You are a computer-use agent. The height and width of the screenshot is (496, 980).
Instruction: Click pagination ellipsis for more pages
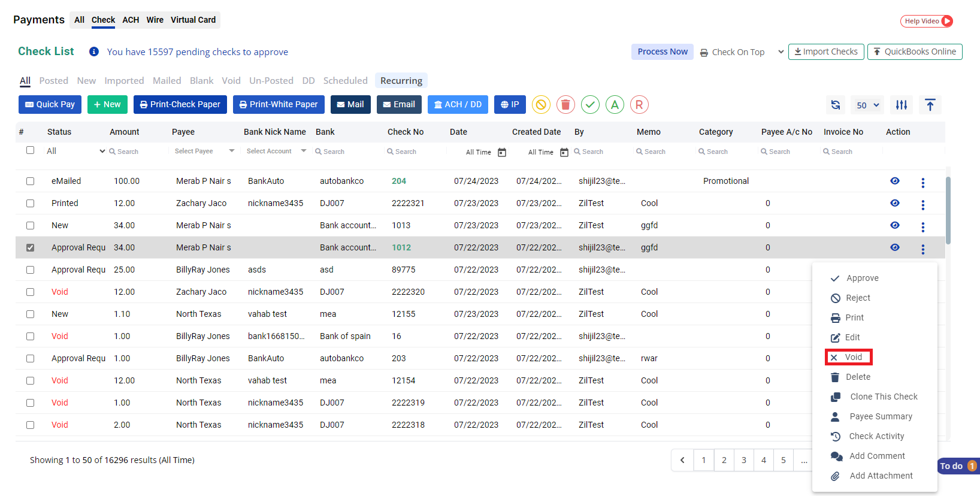(804, 460)
